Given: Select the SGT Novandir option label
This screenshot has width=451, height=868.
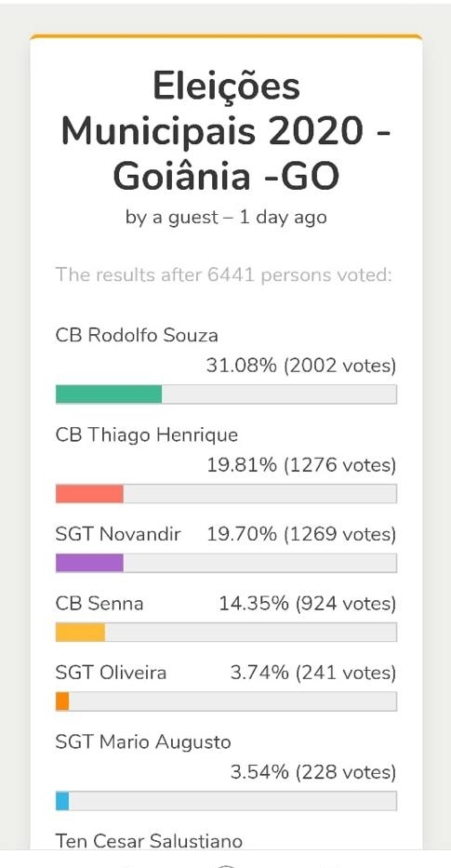Looking at the screenshot, I should [x=118, y=534].
